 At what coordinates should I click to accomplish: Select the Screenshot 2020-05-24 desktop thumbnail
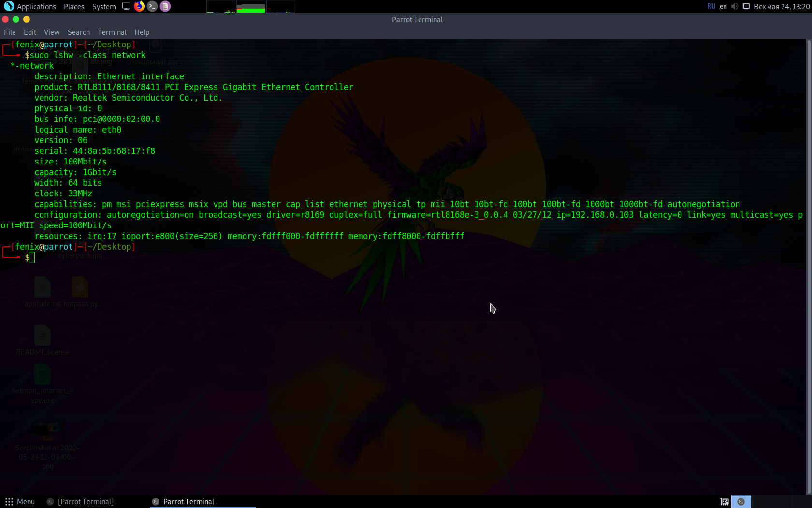coord(48,446)
